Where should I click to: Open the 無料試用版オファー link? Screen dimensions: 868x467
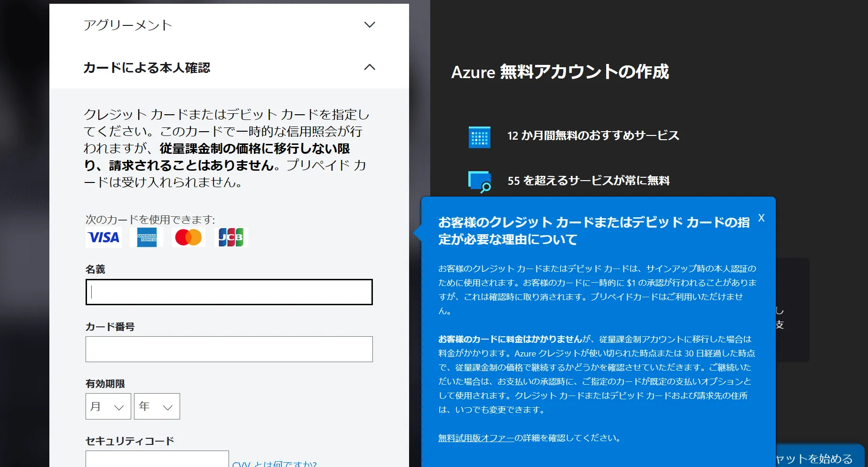click(476, 438)
